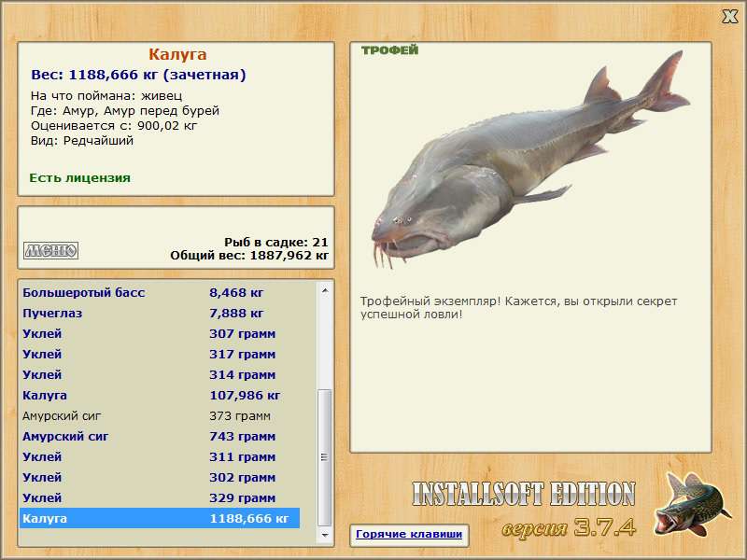
Task: Click the Kaluga trophy fish image
Action: coord(530,160)
